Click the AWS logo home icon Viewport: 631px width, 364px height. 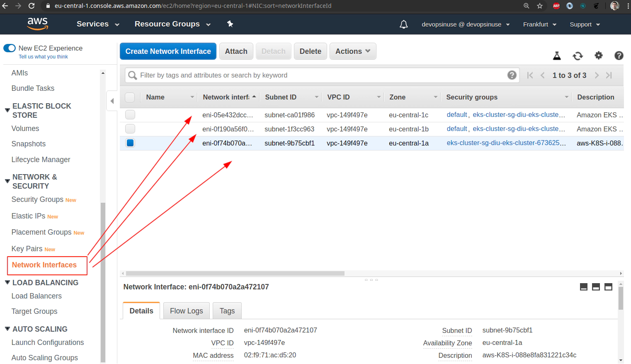point(38,24)
